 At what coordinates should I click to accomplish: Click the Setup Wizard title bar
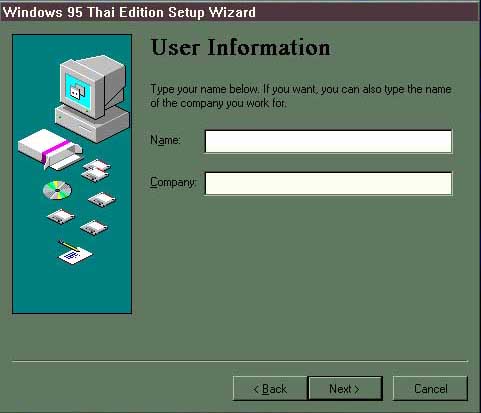coord(240,13)
